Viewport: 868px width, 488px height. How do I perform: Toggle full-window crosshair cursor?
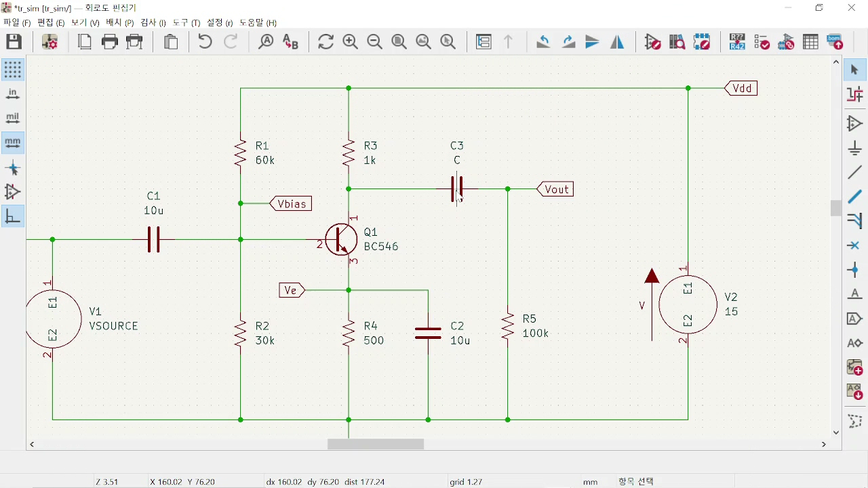point(12,167)
